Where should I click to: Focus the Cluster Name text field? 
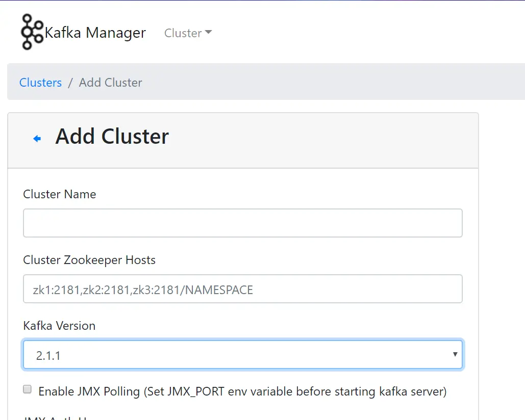[x=242, y=223]
